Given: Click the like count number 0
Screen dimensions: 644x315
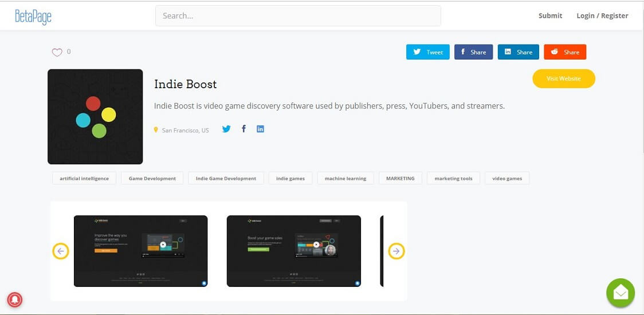Looking at the screenshot, I should point(69,52).
